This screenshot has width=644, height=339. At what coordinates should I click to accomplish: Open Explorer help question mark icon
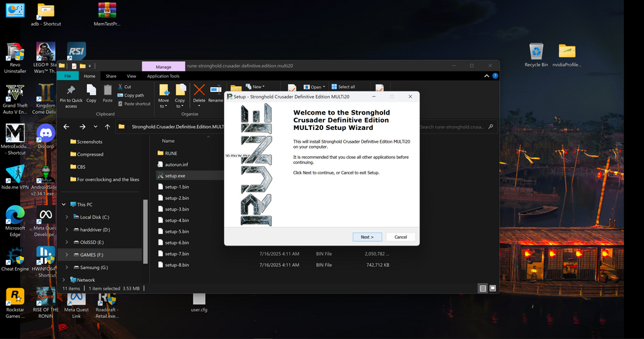(495, 76)
